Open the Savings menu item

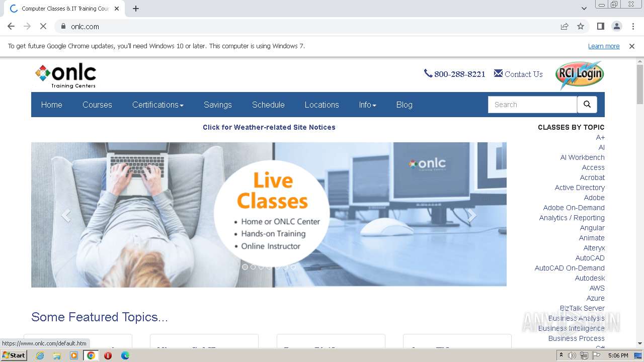218,105
